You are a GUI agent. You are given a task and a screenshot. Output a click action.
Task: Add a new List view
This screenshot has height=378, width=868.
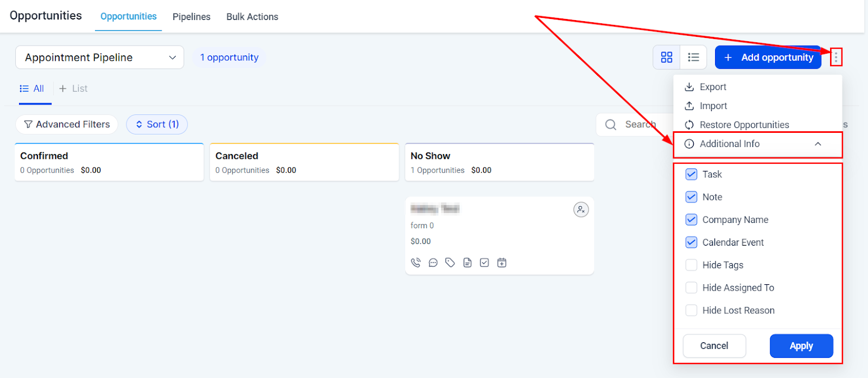click(73, 88)
